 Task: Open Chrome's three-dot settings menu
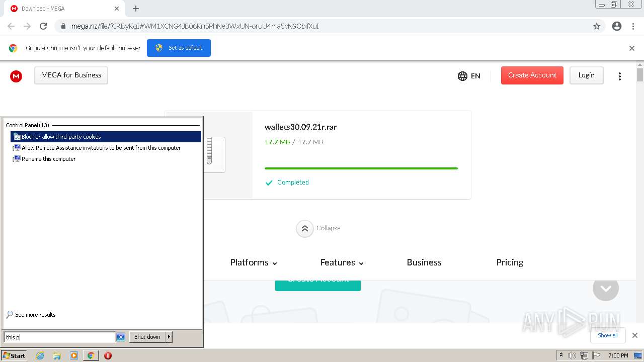(x=633, y=26)
